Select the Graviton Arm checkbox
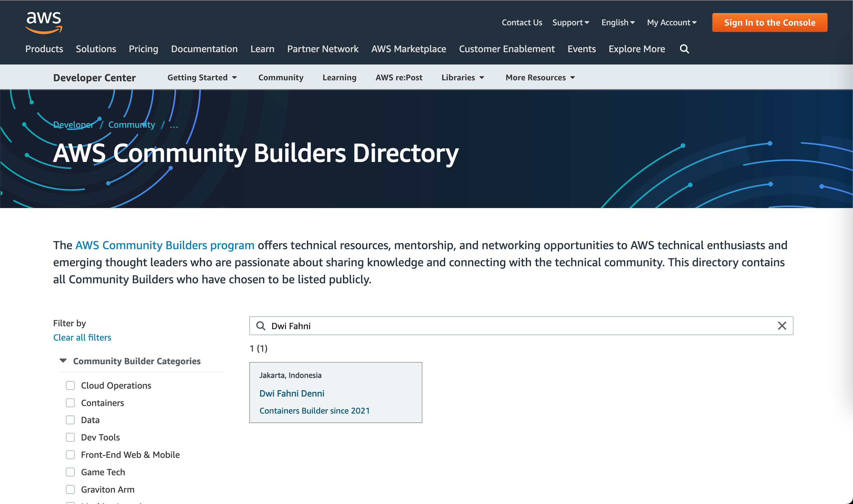853x504 pixels. click(x=70, y=489)
